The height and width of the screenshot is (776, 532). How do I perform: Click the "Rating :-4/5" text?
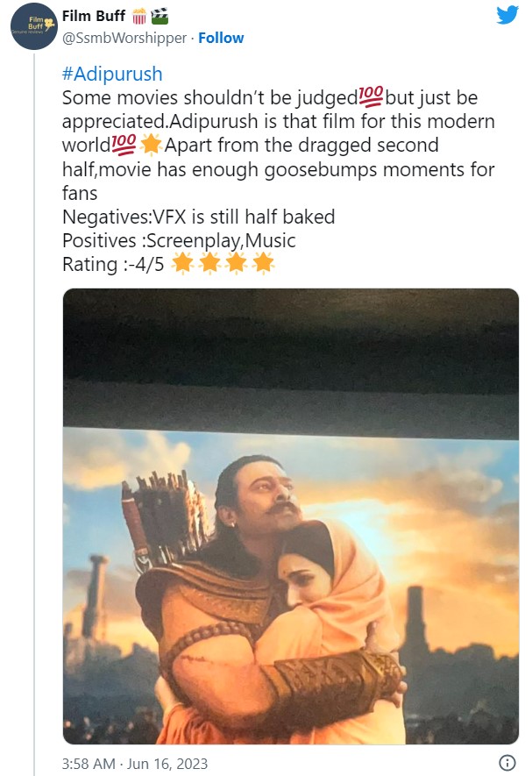(114, 264)
